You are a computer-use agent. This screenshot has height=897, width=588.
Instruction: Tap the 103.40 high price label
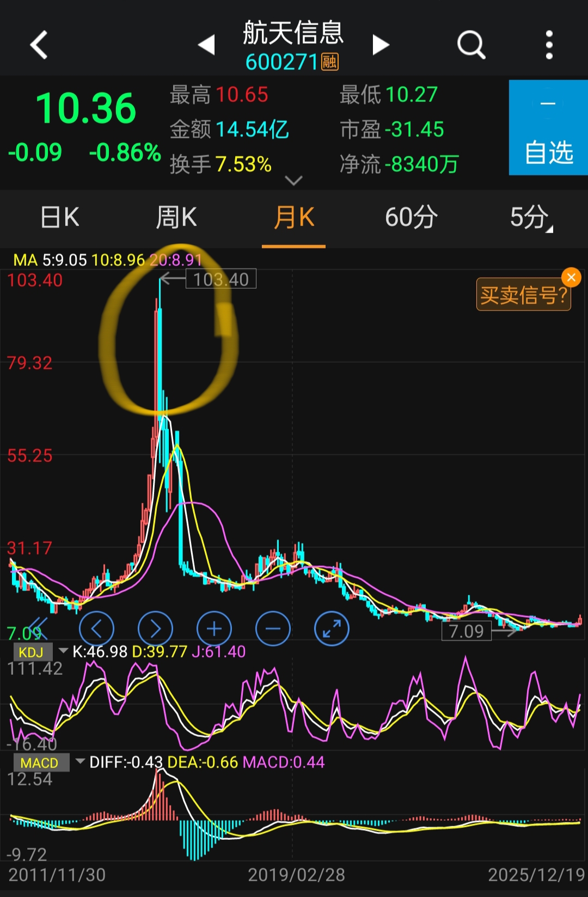tap(221, 279)
